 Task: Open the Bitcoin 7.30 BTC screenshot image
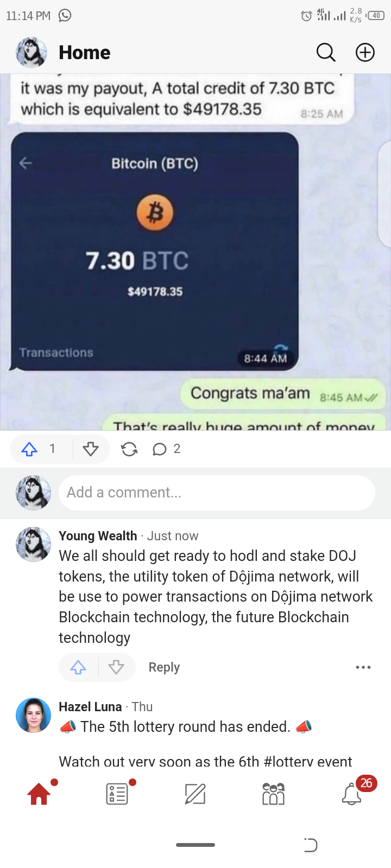[155, 251]
